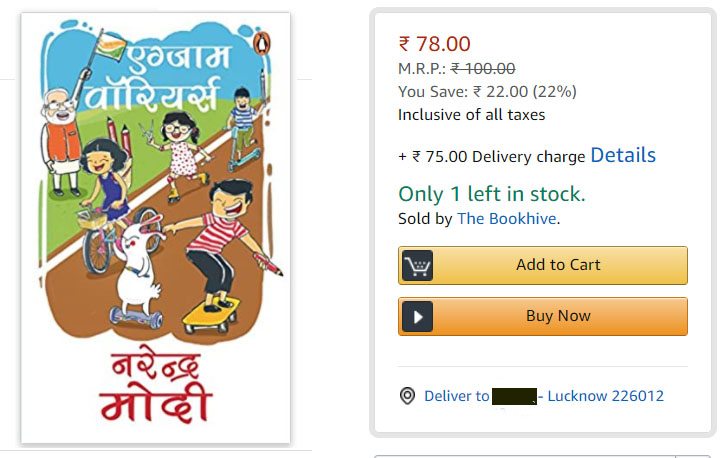Click the red Hindi author name on the cover
727x458 pixels.
point(156,388)
